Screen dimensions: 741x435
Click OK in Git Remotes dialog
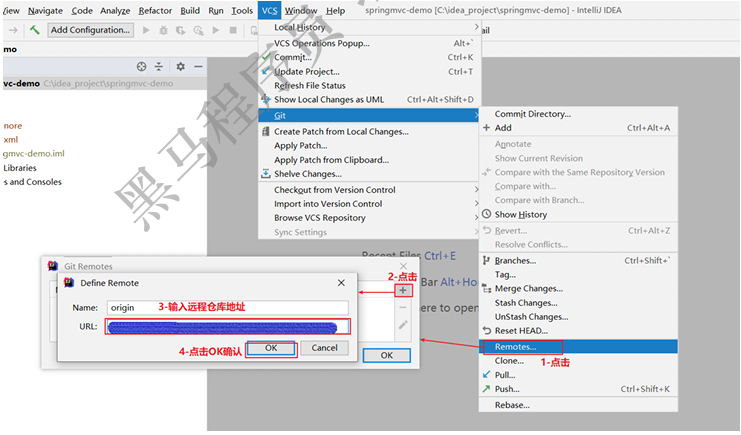coord(387,355)
